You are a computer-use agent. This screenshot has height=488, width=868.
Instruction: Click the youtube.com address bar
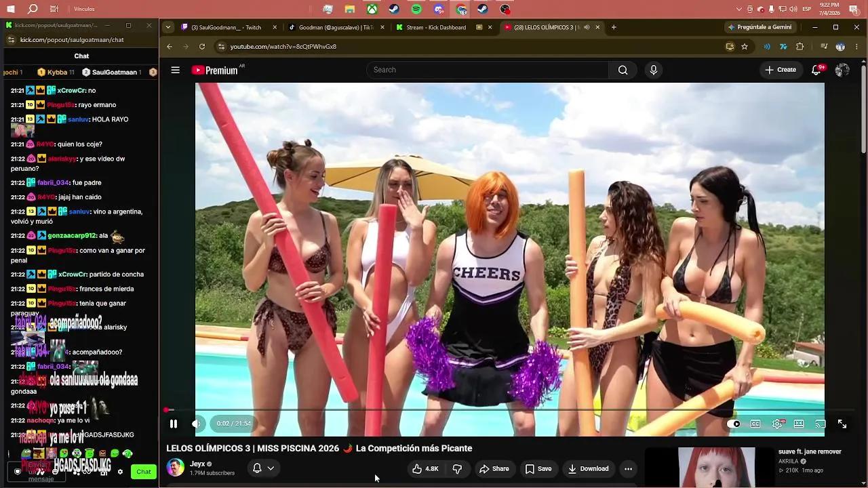tap(468, 47)
